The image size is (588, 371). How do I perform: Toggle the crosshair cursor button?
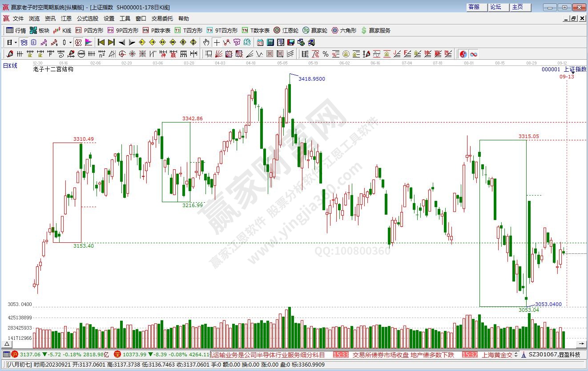click(x=217, y=42)
